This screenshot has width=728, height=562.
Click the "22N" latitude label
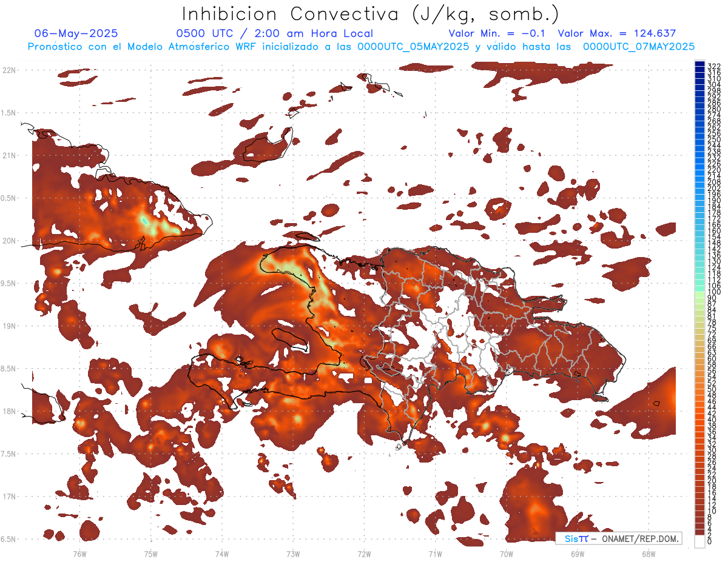(8, 70)
